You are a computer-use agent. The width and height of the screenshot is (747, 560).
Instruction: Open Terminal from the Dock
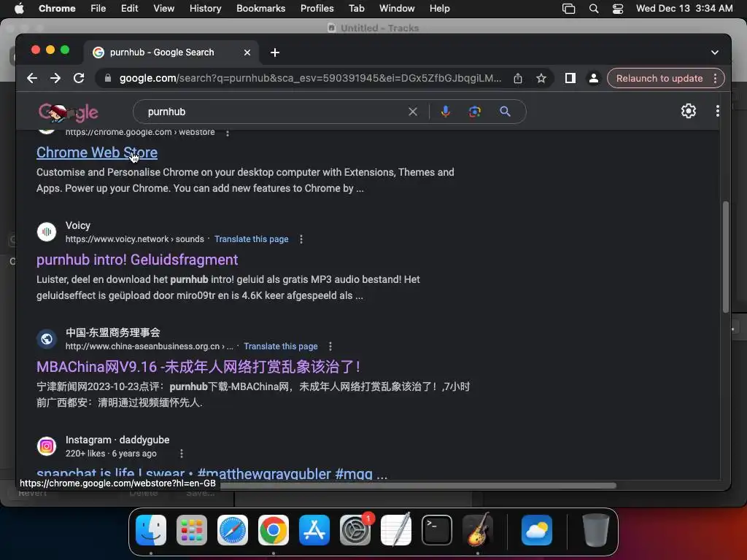(x=436, y=530)
